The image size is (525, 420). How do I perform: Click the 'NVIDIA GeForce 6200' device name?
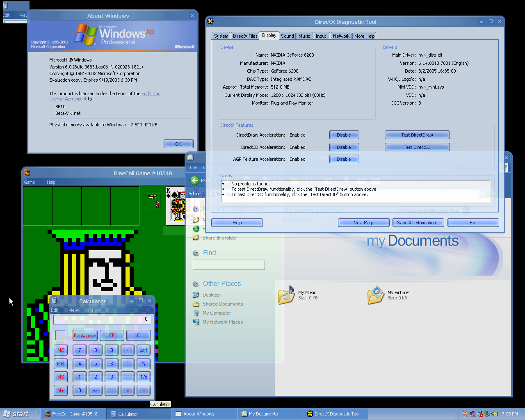[292, 55]
